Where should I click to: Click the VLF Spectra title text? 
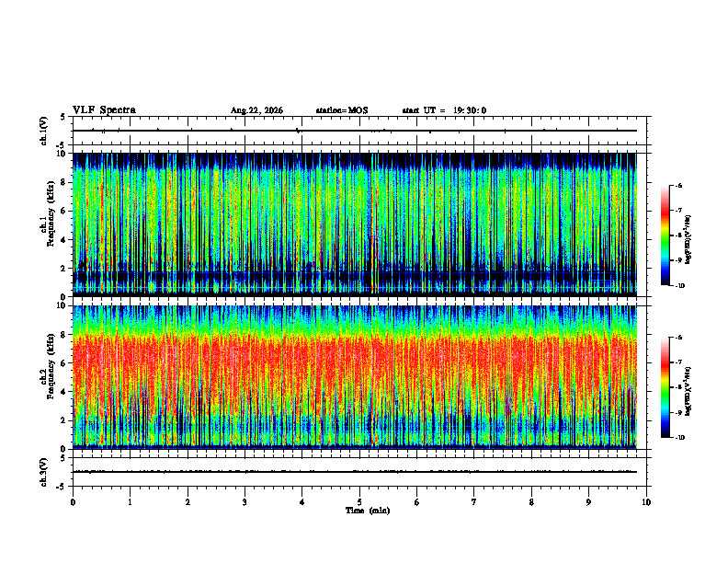pyautogui.click(x=104, y=110)
